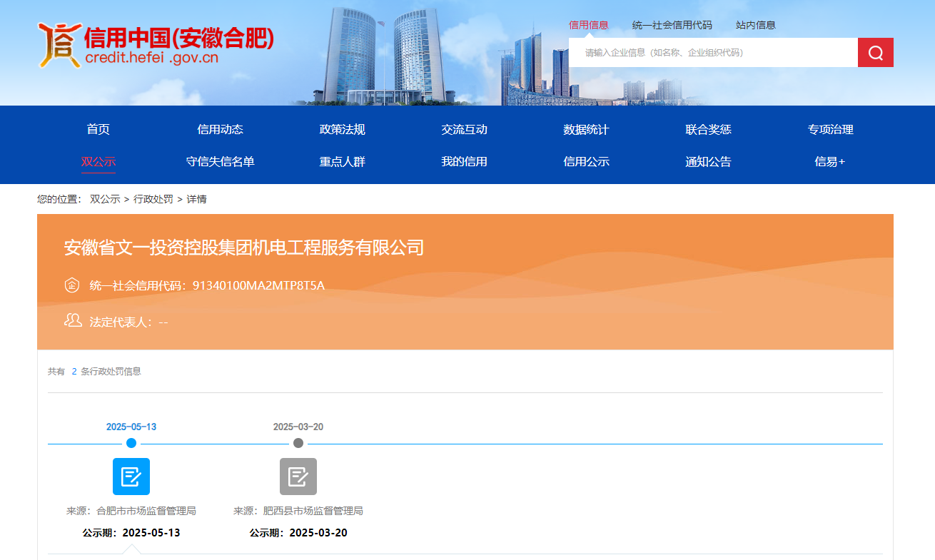The width and height of the screenshot is (935, 560).
Task: Focus the enterprise information search field
Action: [713, 53]
